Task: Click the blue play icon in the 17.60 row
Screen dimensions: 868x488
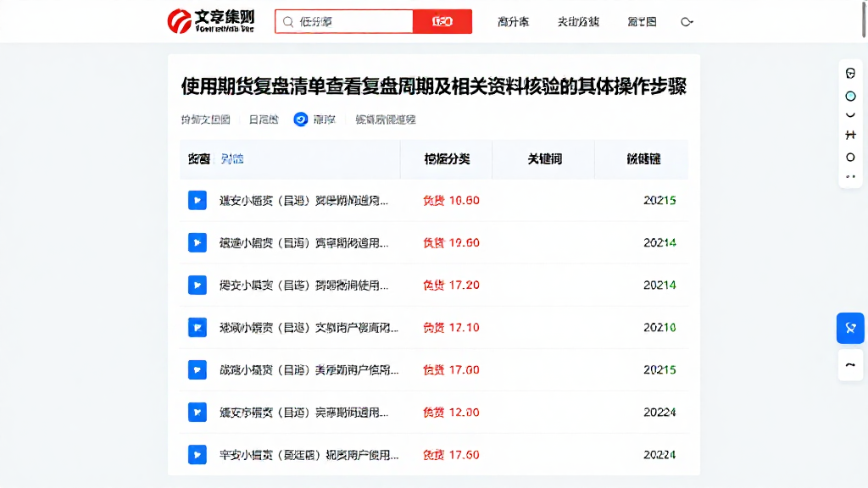Action: pyautogui.click(x=197, y=455)
